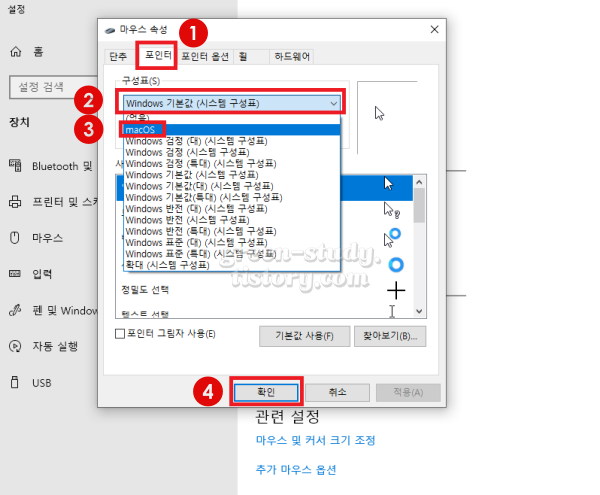Click the 찾아보기(B)... button

pos(390,336)
